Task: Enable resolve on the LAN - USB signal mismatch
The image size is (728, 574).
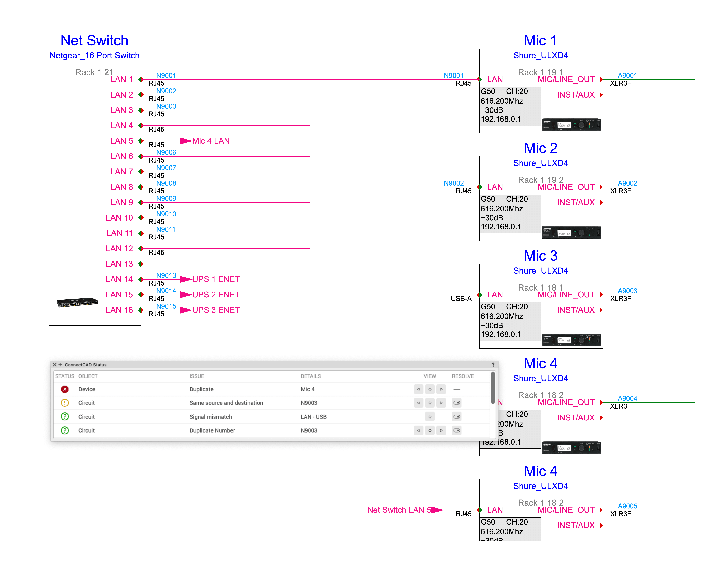Action: pos(456,417)
